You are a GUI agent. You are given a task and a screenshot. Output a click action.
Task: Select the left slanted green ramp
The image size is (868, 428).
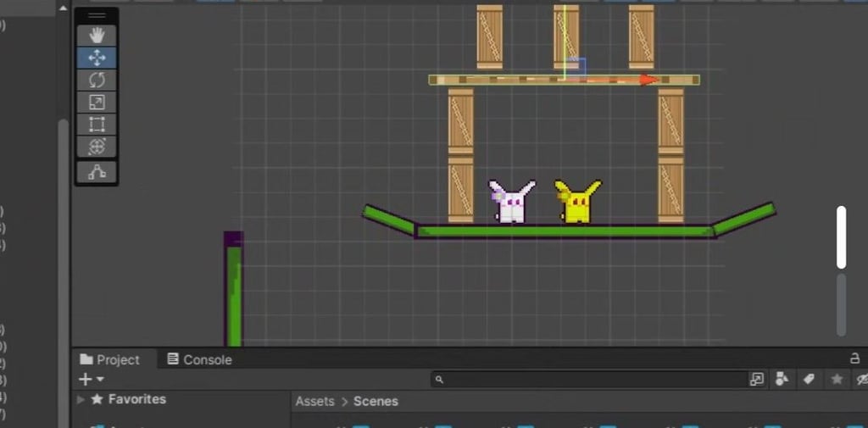click(x=389, y=220)
